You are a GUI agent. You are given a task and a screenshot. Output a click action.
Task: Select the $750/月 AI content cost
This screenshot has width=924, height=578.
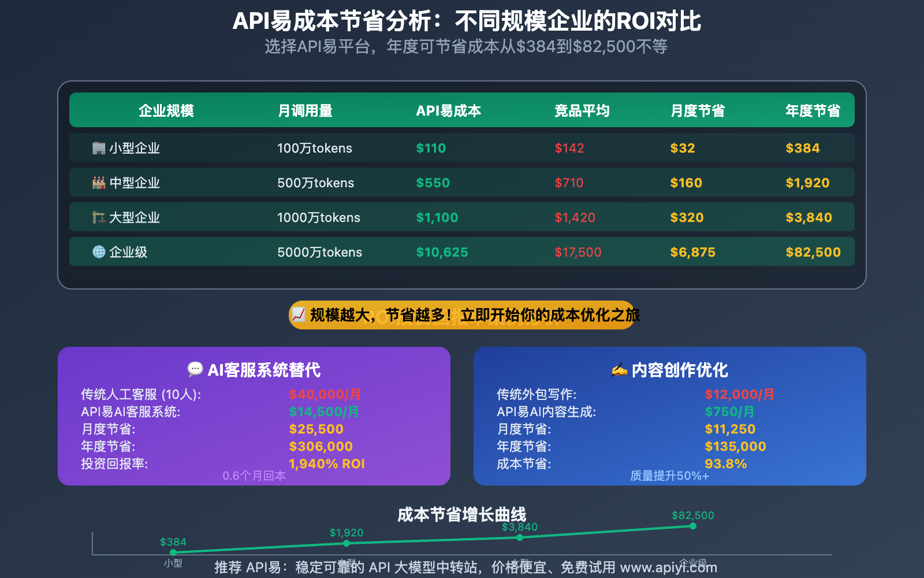click(x=729, y=412)
